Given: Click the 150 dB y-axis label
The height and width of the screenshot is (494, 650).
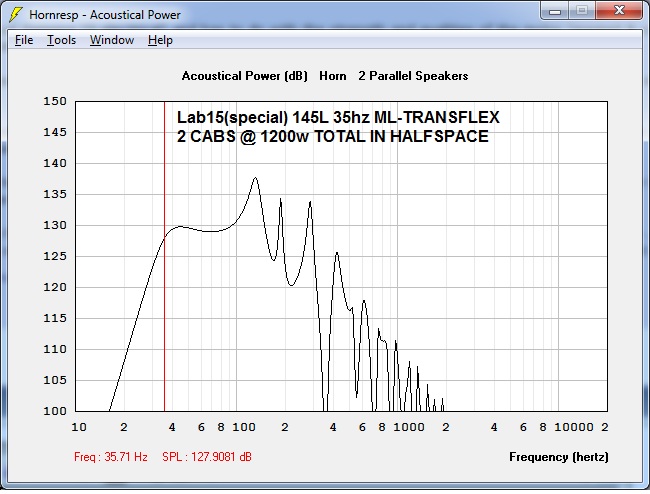Looking at the screenshot, I should 55,101.
